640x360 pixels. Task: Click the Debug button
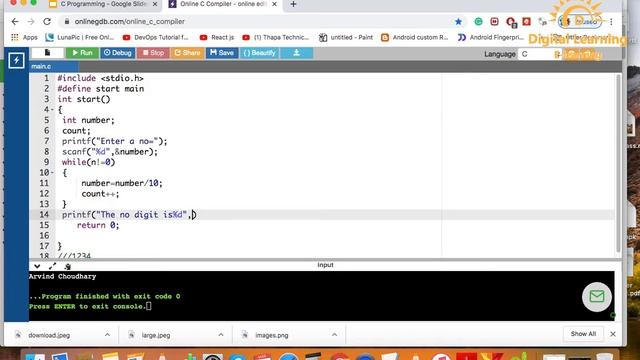pos(118,53)
